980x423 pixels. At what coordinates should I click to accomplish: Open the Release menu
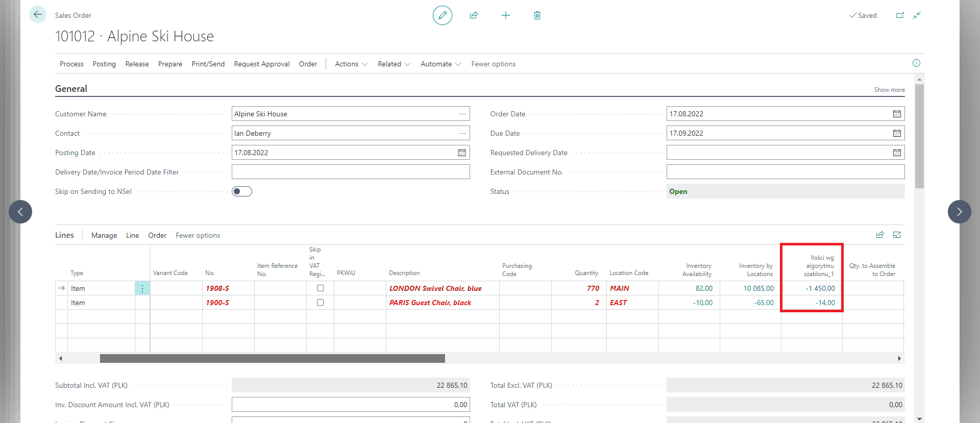(137, 64)
